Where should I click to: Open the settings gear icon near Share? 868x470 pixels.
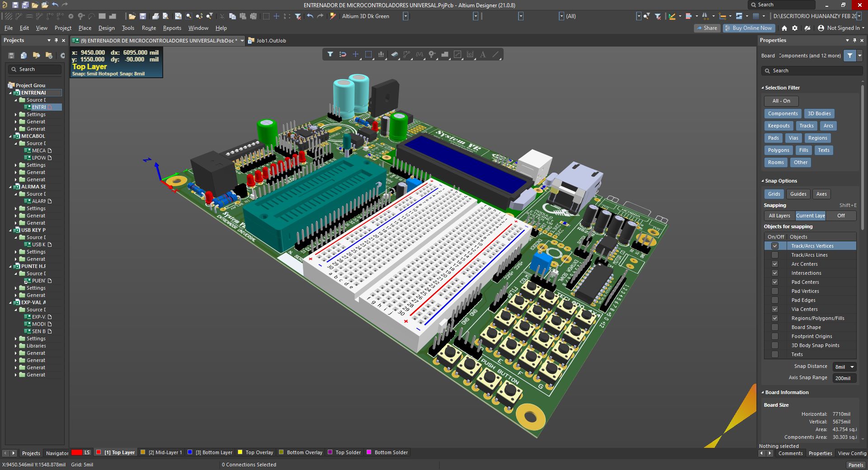tap(795, 28)
